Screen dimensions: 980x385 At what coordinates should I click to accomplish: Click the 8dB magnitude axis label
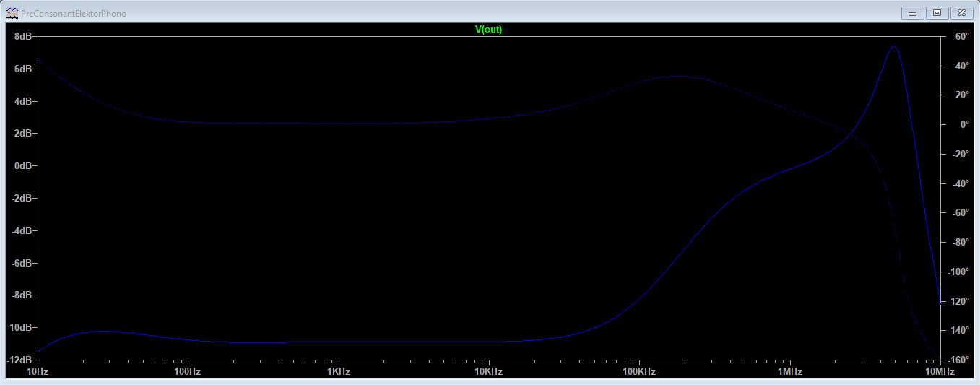[x=23, y=36]
